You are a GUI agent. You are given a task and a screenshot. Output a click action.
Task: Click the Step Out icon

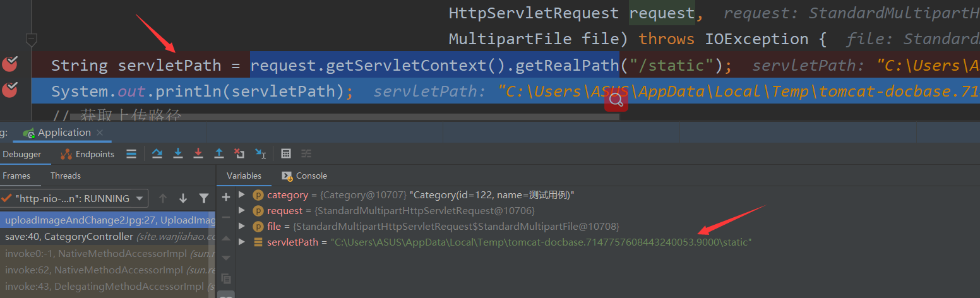218,153
